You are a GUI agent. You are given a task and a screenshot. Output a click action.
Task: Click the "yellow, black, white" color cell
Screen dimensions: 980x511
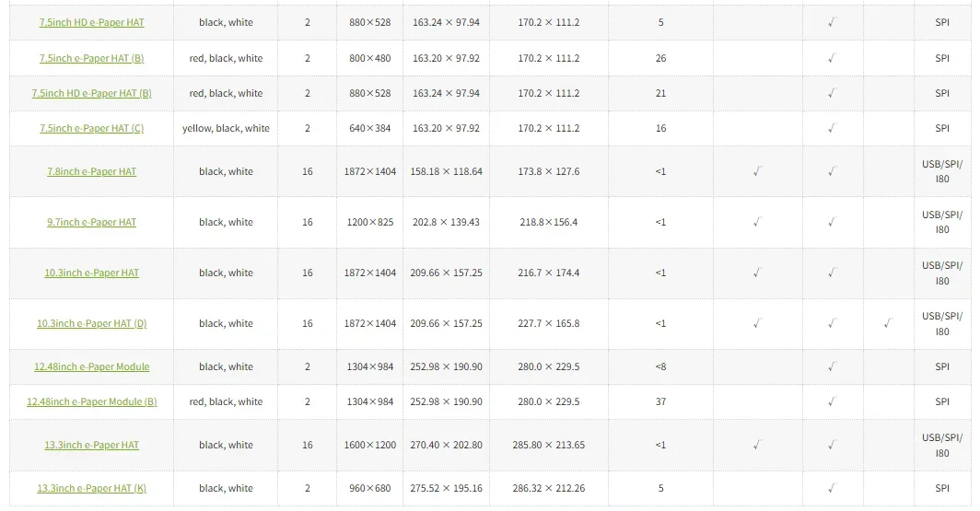point(226,128)
